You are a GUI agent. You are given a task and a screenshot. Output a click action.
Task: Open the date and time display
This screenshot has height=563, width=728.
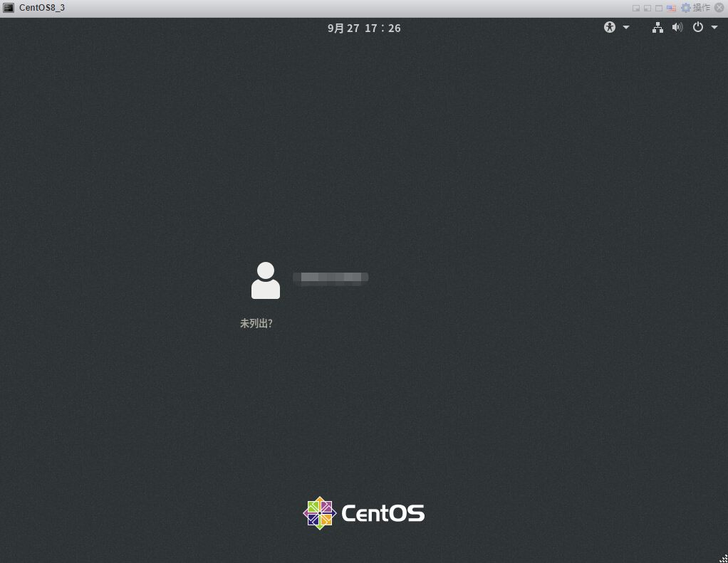[364, 28]
